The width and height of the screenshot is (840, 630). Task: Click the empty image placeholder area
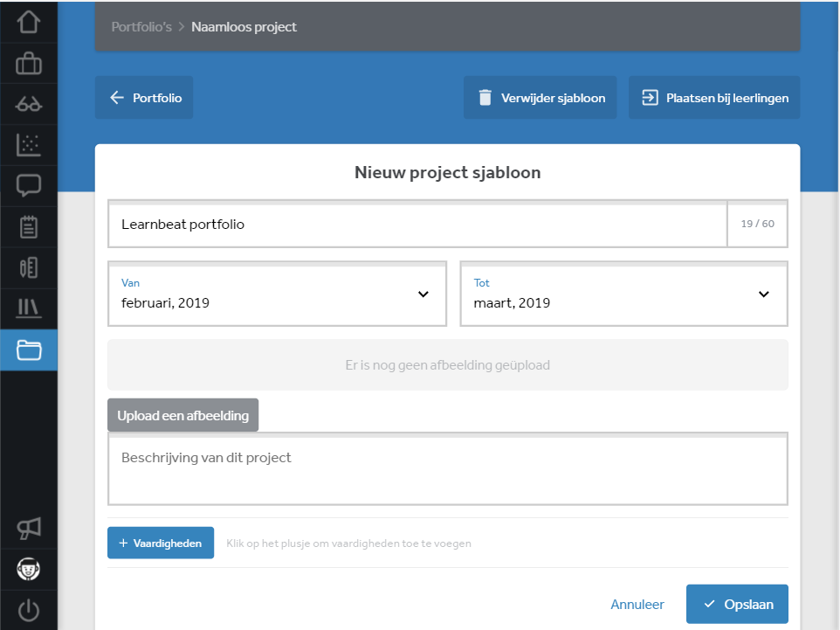(x=448, y=365)
